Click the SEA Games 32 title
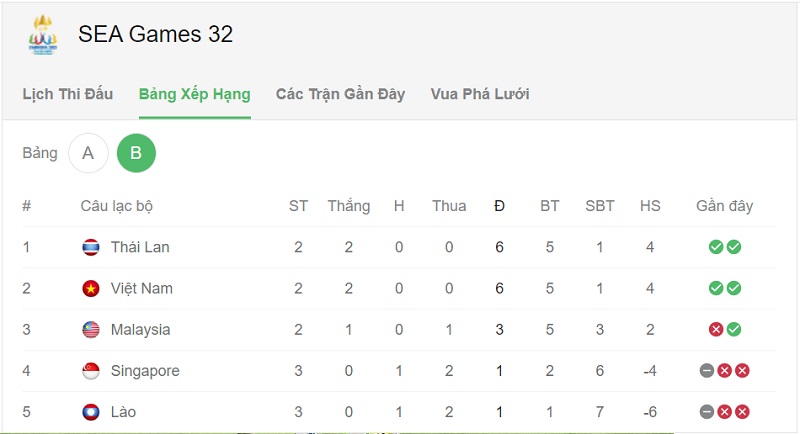Screen dimensions: 800x434 coord(156,34)
